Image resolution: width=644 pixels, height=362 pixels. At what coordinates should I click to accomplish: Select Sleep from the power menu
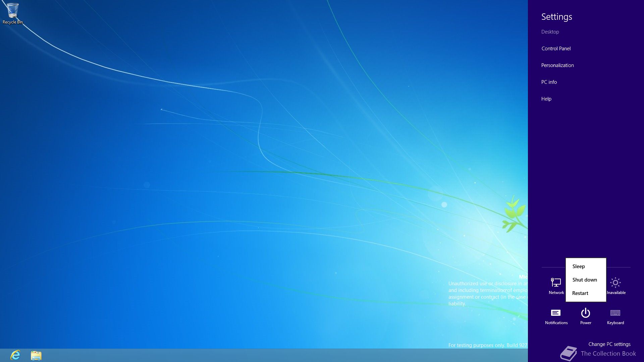click(586, 266)
